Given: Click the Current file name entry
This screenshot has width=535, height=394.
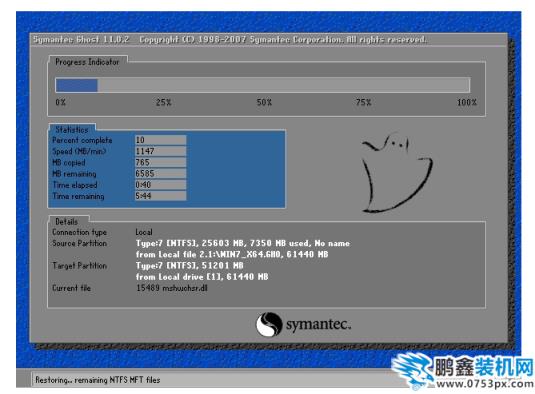Looking at the screenshot, I should (172, 288).
